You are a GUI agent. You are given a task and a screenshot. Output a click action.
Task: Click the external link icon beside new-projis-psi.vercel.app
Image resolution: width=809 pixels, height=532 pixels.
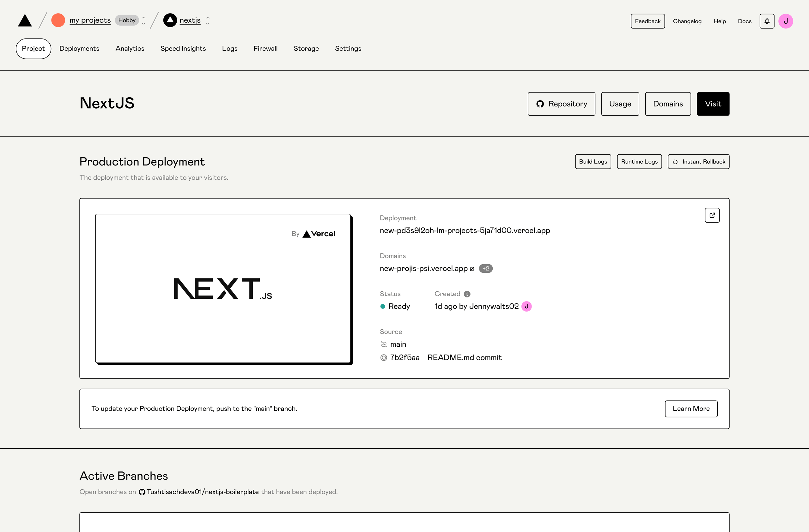click(472, 269)
